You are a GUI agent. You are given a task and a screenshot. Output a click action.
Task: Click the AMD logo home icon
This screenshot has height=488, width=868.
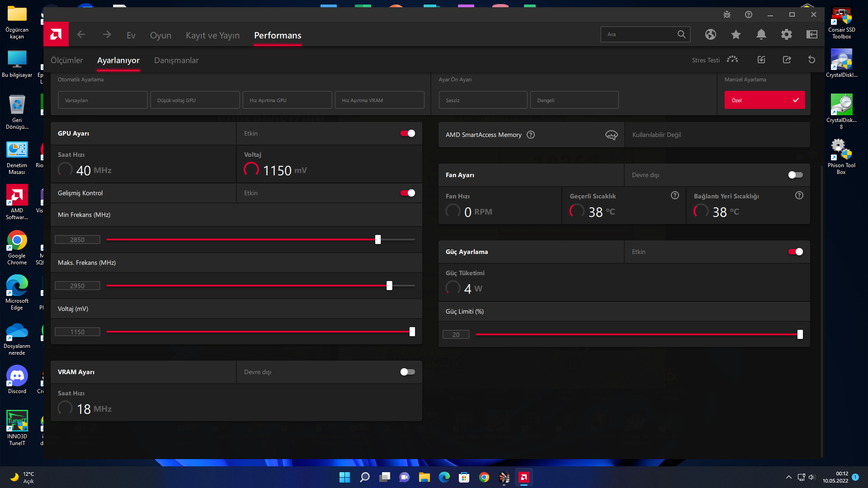(56, 34)
